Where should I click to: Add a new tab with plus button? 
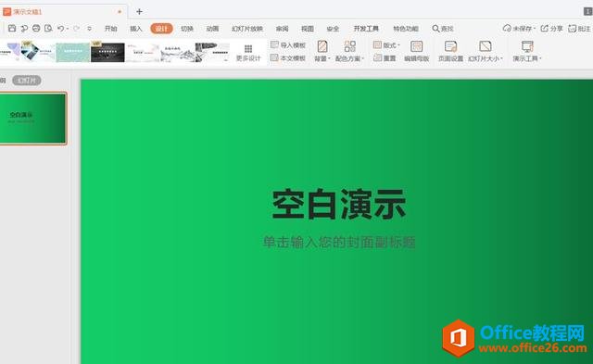pos(139,12)
